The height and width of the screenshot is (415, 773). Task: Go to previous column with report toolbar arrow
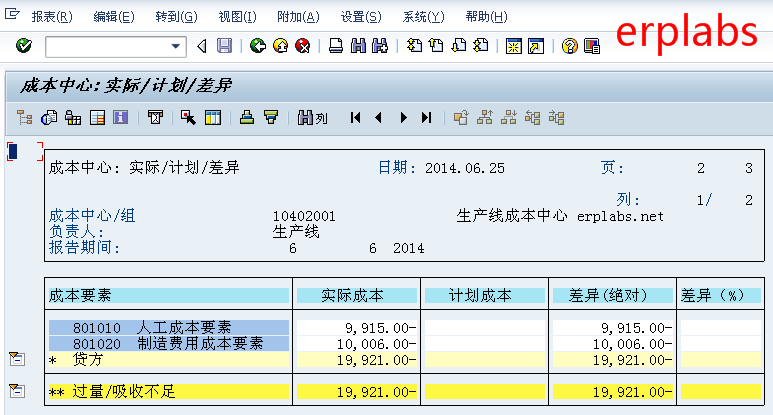379,118
